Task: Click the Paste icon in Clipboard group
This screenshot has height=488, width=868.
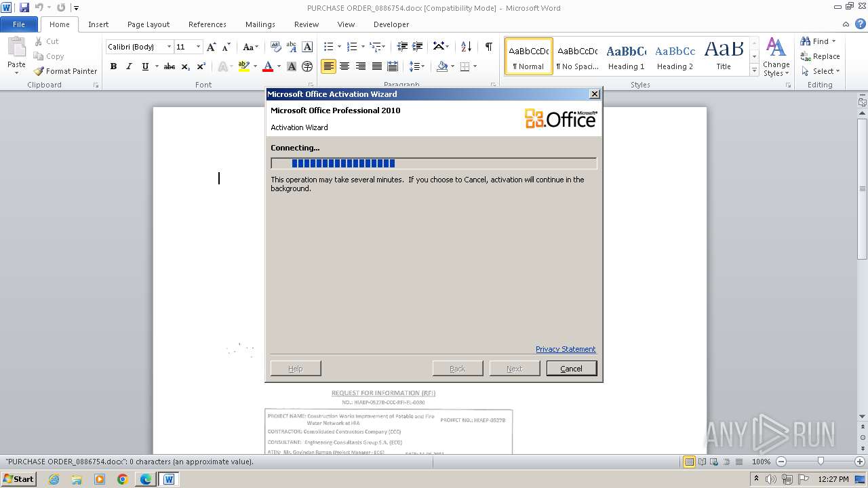Action: pyautogui.click(x=16, y=47)
